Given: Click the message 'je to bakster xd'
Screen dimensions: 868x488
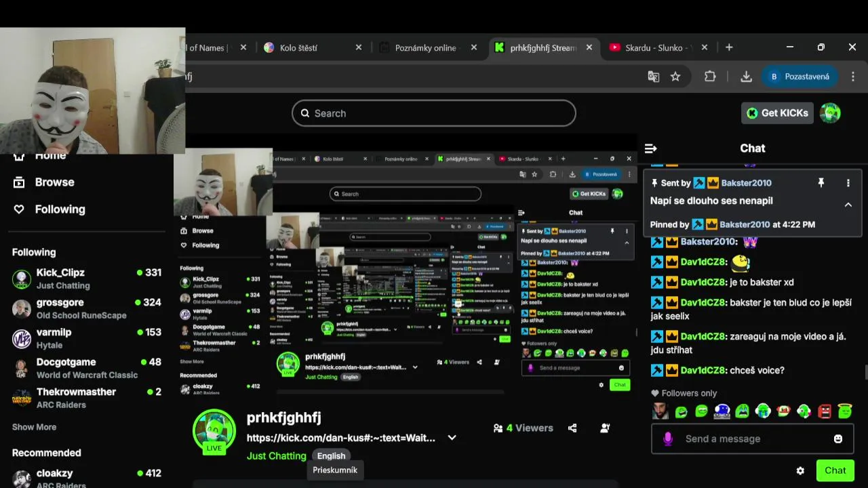Looking at the screenshot, I should (761, 283).
